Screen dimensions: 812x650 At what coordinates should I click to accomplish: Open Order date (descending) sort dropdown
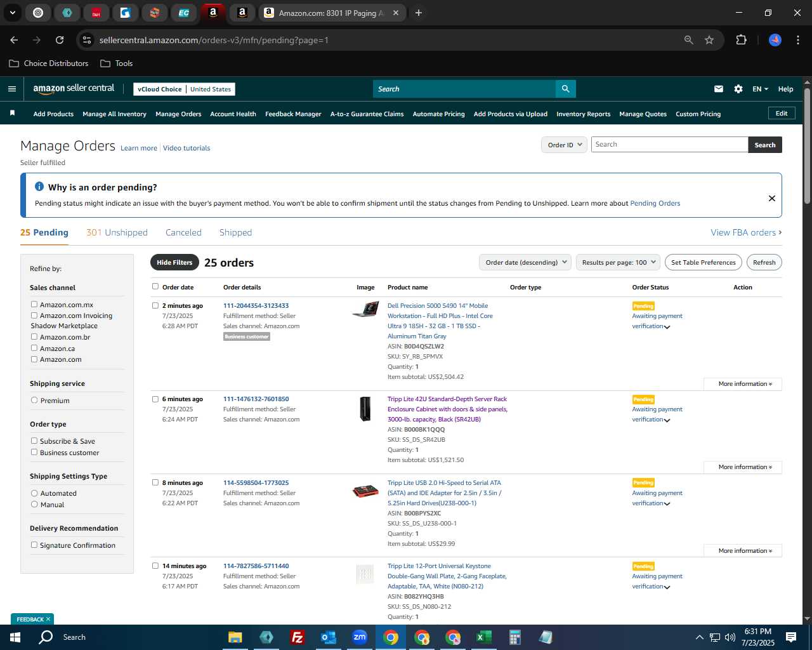point(525,262)
